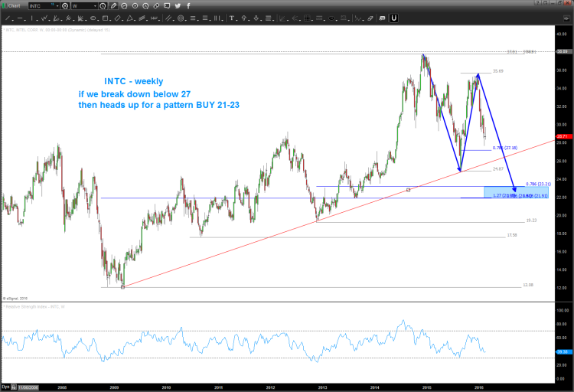
Task: Select the fan lines tool
Action: (x=57, y=18)
